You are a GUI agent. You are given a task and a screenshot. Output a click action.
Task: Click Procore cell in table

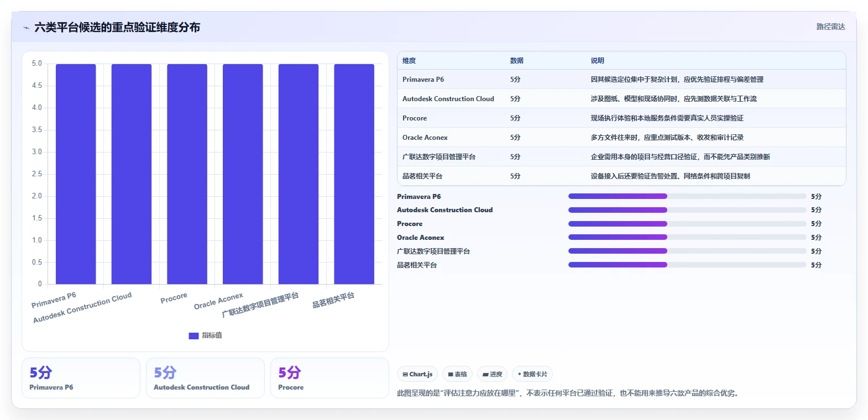point(415,118)
